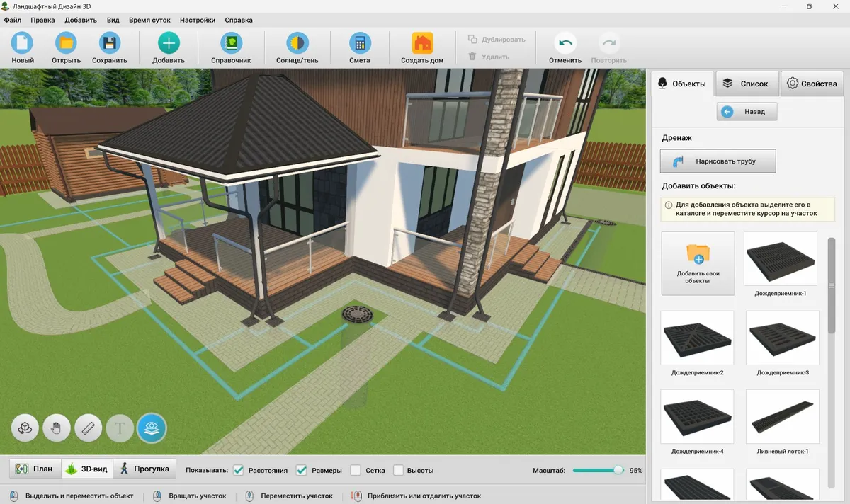Select the hand pan tool
The height and width of the screenshot is (504, 850).
click(57, 428)
